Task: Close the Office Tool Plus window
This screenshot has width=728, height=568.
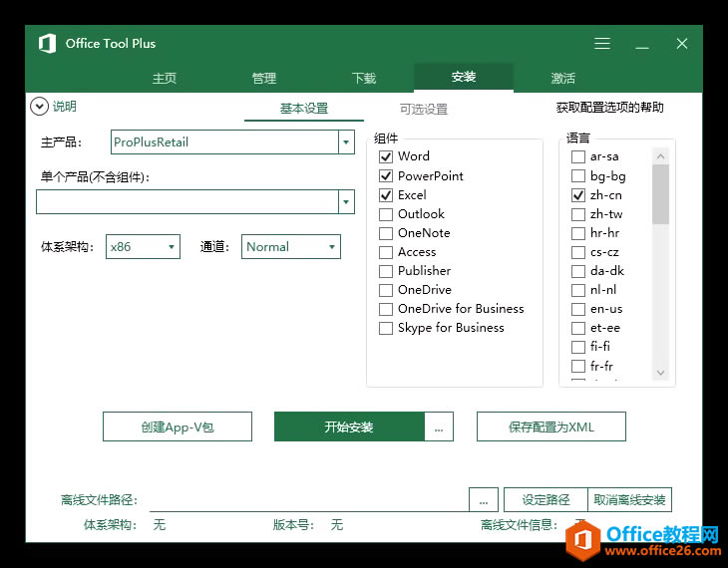Action: [682, 44]
